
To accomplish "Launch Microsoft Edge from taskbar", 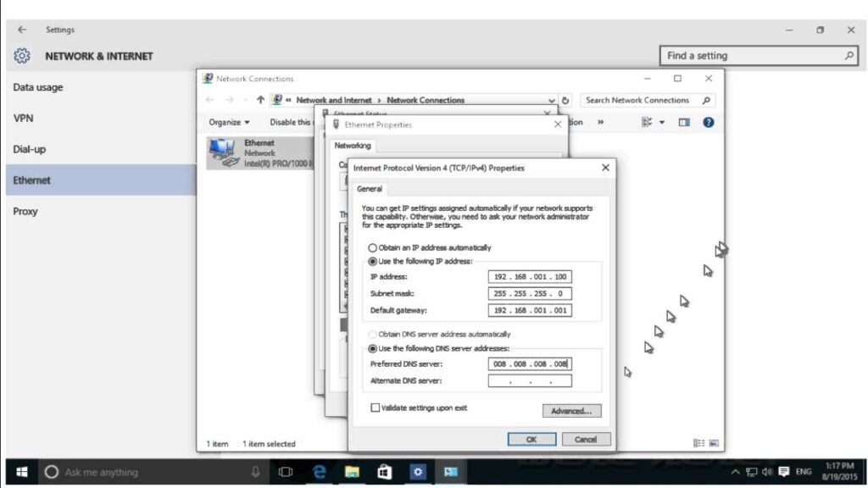I will 319,472.
